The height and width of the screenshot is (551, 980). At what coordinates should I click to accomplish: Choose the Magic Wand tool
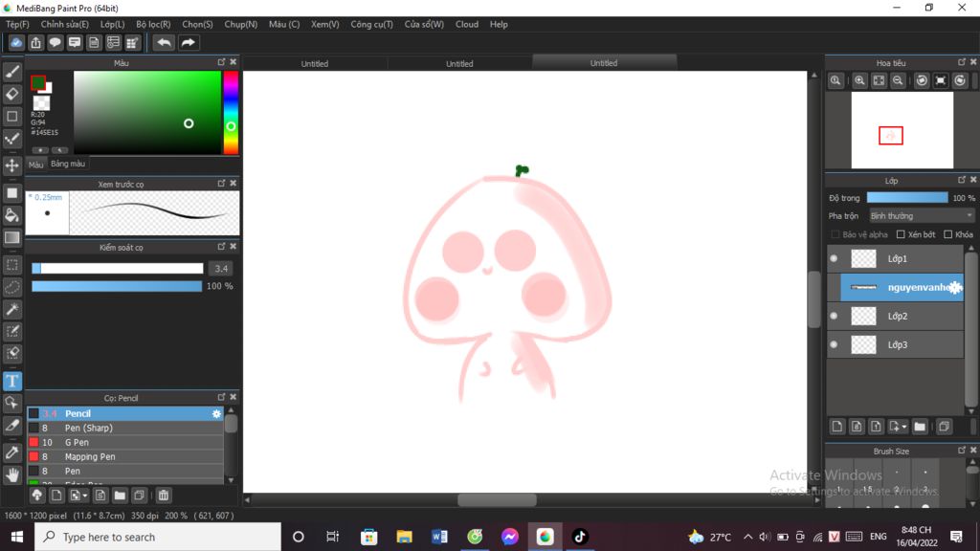tap(11, 309)
